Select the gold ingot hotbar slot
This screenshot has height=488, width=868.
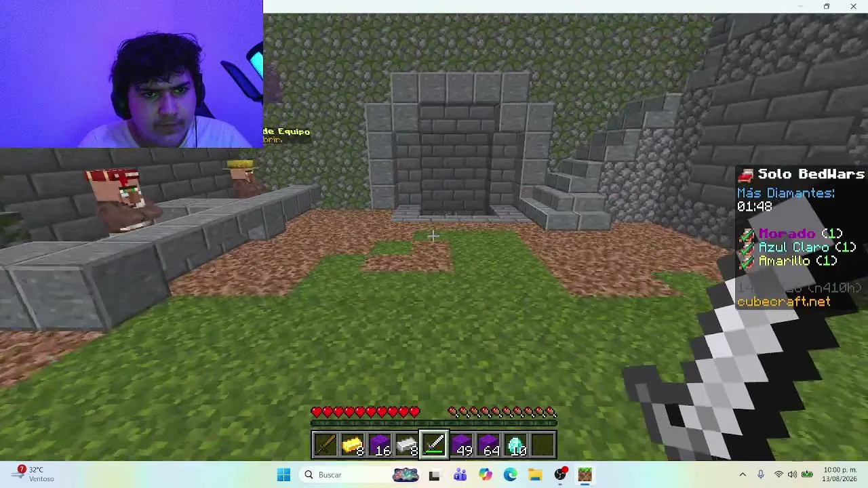[x=352, y=445]
